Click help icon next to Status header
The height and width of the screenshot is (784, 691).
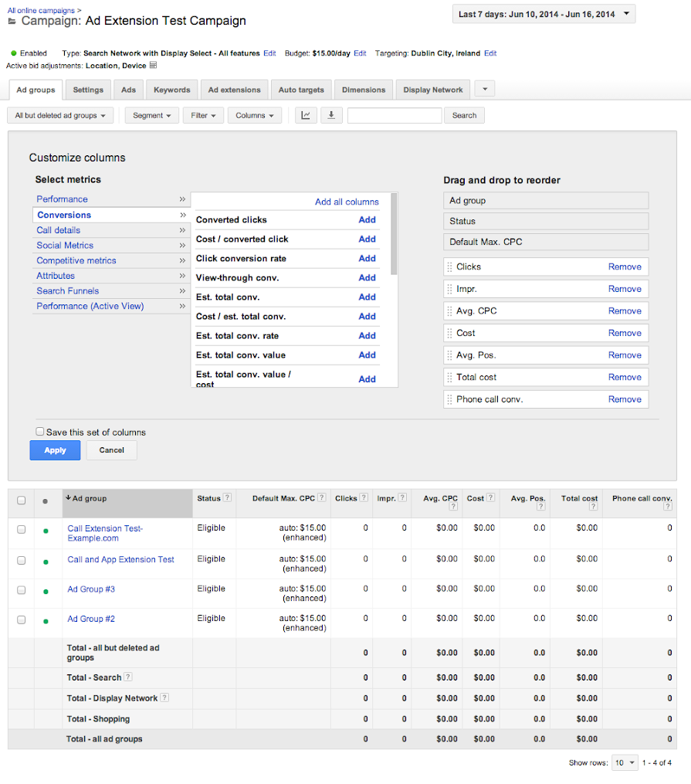(x=228, y=498)
